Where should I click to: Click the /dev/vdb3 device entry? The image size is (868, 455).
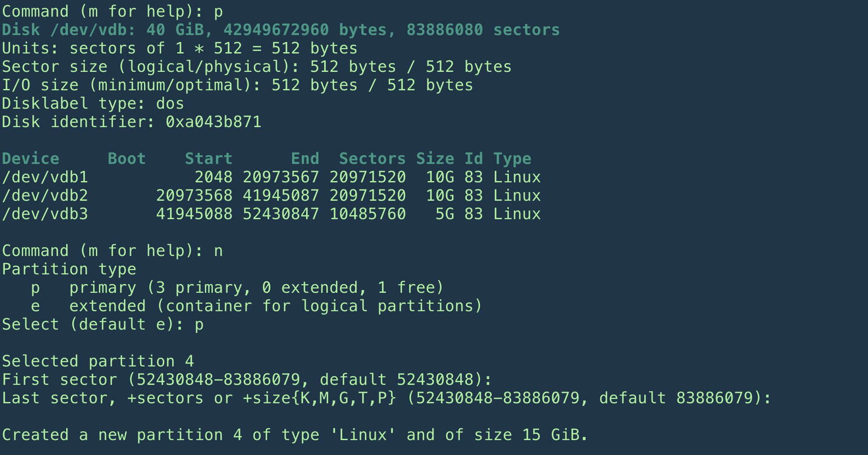tap(45, 214)
